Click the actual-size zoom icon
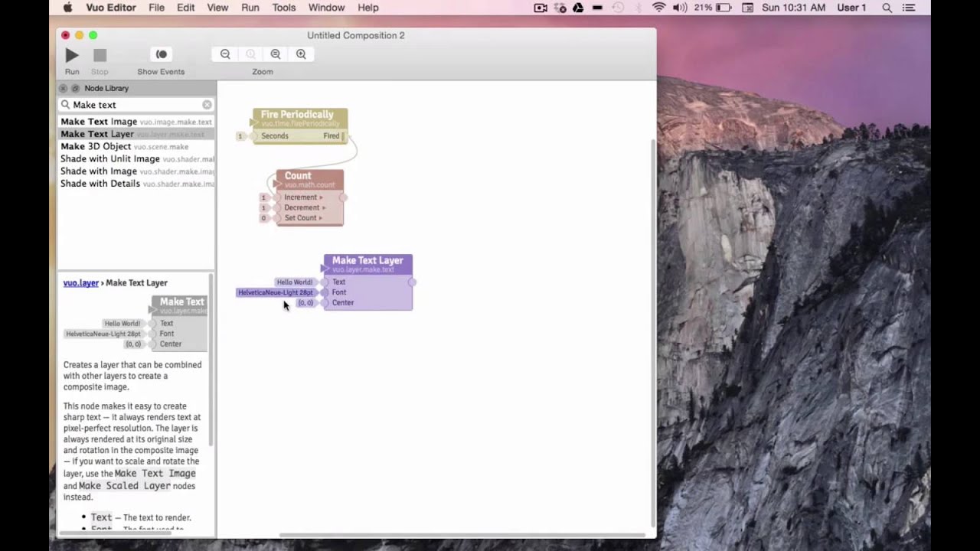 (x=250, y=54)
